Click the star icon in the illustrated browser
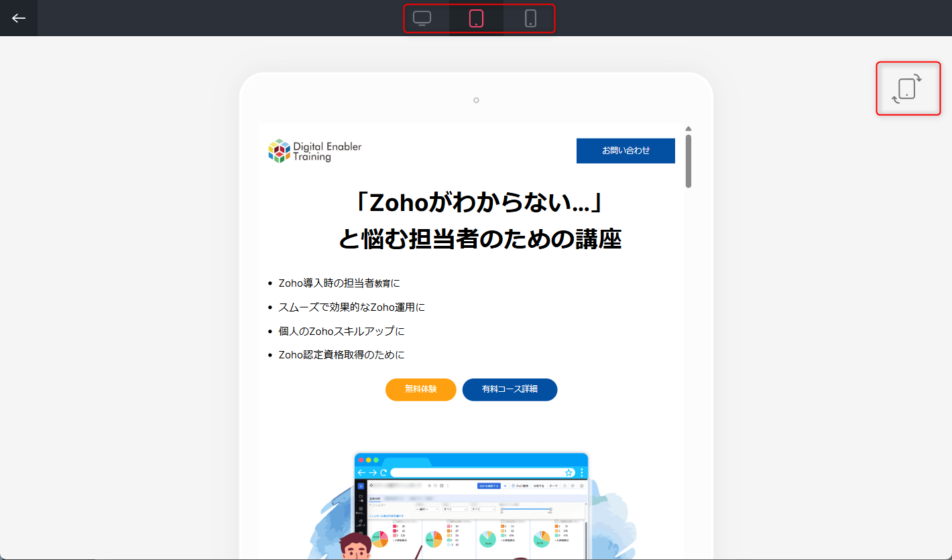The height and width of the screenshot is (560, 952). pos(569,472)
